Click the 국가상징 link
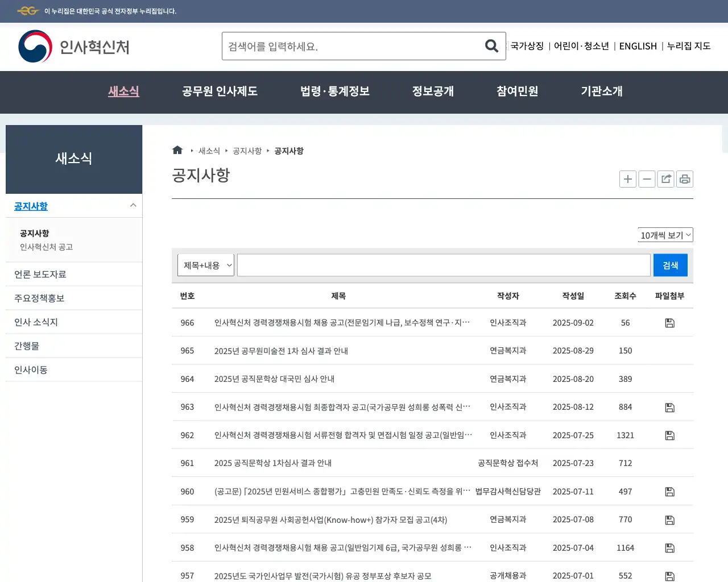 pyautogui.click(x=527, y=46)
